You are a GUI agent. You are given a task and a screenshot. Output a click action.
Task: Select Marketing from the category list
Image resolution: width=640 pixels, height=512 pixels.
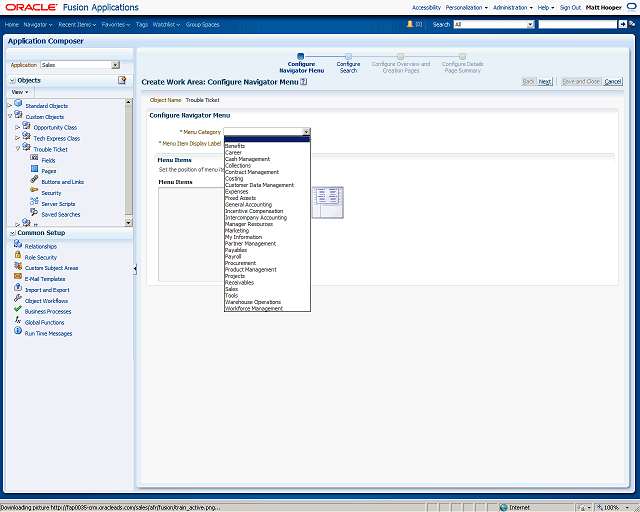267,231
